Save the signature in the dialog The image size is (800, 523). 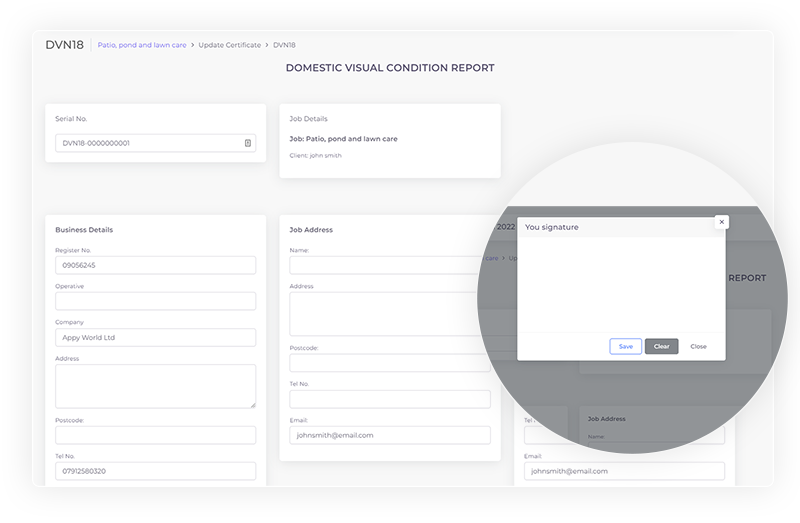tap(625, 346)
